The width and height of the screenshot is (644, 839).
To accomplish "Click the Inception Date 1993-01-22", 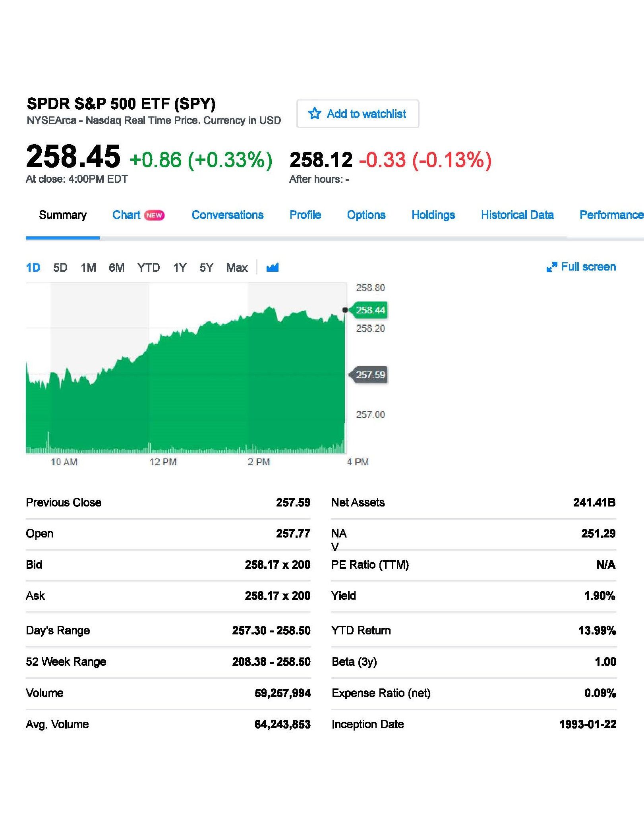I will pos(588,724).
